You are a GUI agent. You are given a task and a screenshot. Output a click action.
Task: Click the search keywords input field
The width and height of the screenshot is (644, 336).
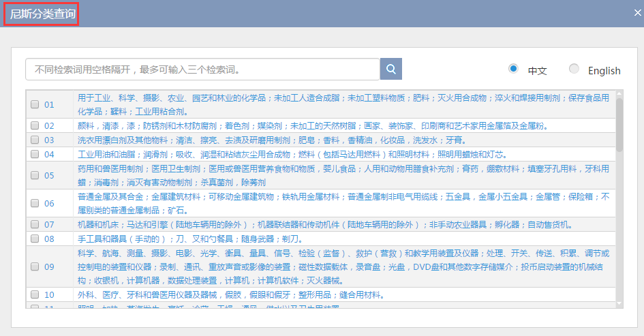pos(202,70)
